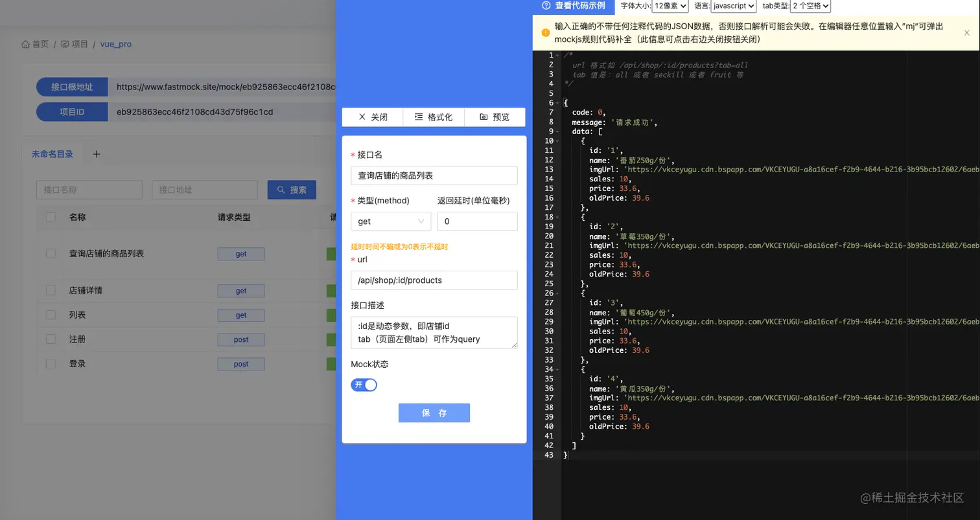This screenshot has height=520, width=980.
Task: Collapse the fold arrow at line 18
Action: 557,217
